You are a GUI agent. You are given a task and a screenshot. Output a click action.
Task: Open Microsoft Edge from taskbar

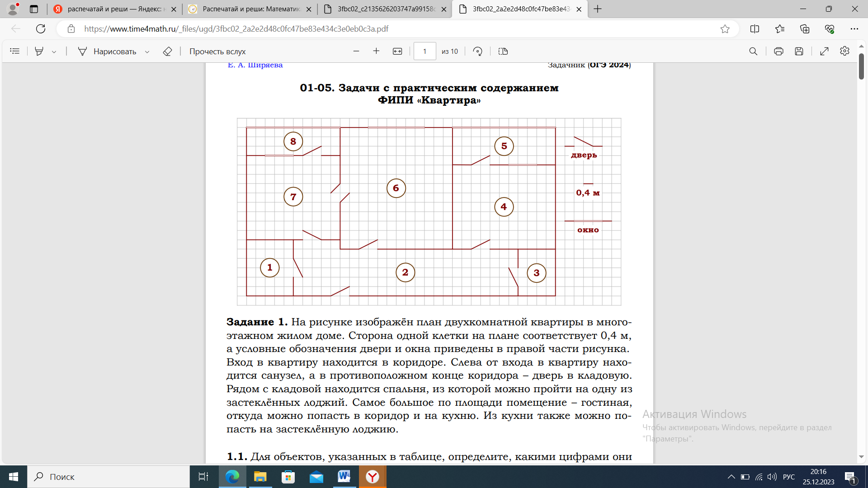pos(232,477)
